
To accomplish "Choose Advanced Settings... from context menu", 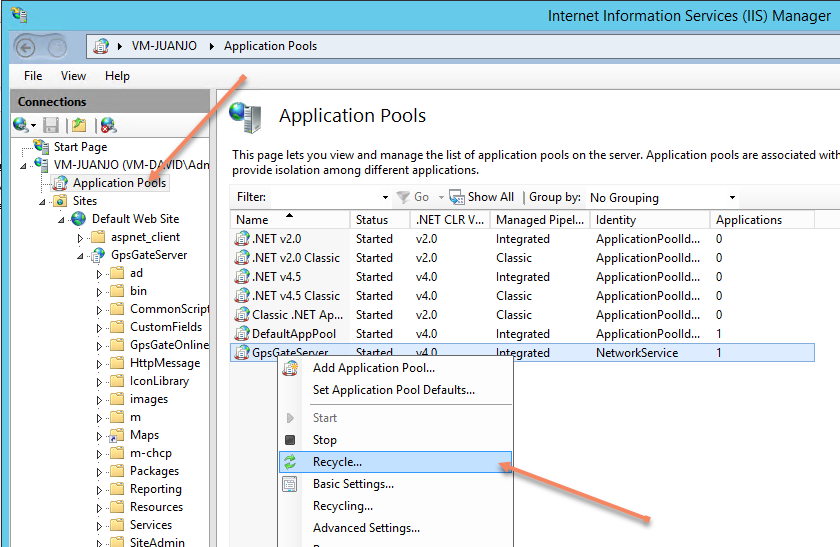I will pyautogui.click(x=395, y=528).
